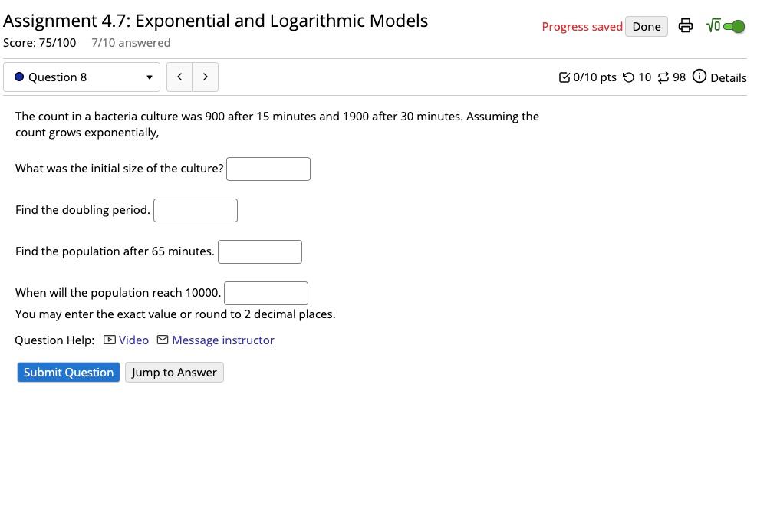Click the initial culture size input box

pos(268,169)
